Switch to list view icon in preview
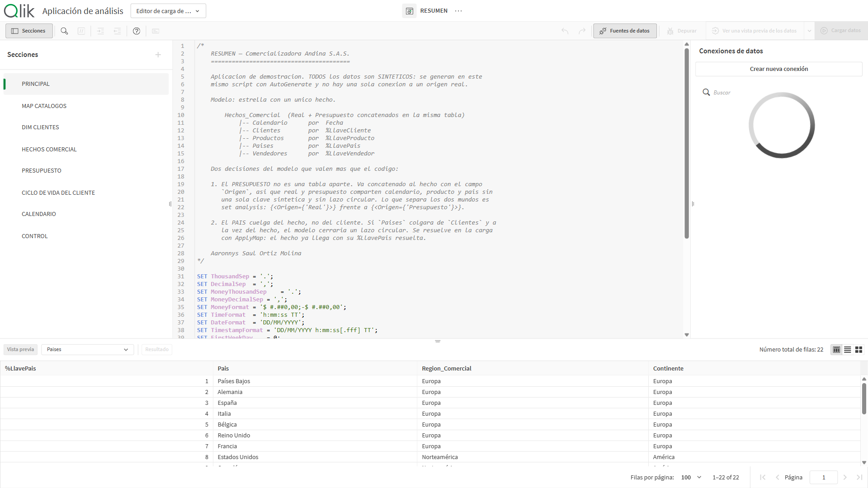This screenshot has height=488, width=868. tap(848, 349)
